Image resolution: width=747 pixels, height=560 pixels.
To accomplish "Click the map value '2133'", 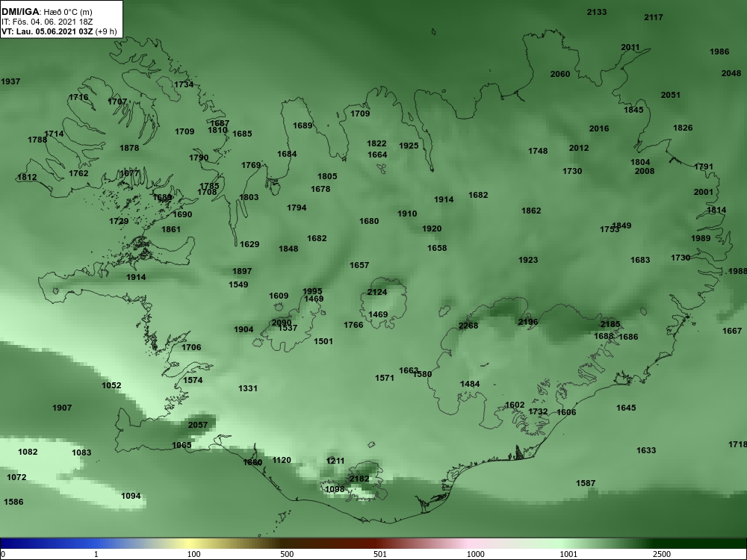I will coord(596,12).
